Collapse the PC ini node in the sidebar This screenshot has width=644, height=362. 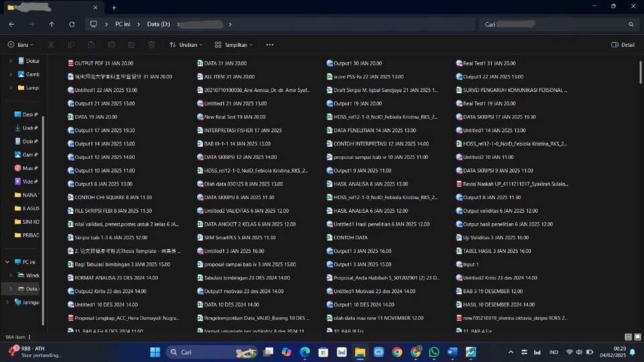[x=7, y=262]
